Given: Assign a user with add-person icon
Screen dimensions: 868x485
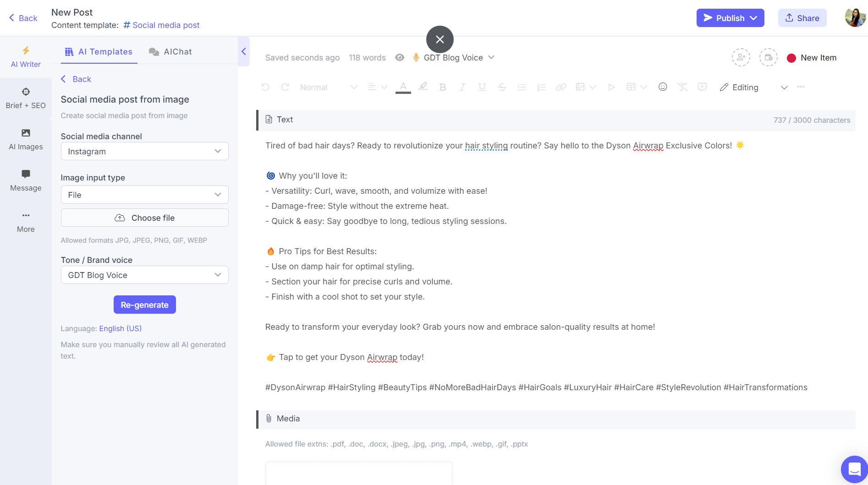Looking at the screenshot, I should [x=741, y=57].
